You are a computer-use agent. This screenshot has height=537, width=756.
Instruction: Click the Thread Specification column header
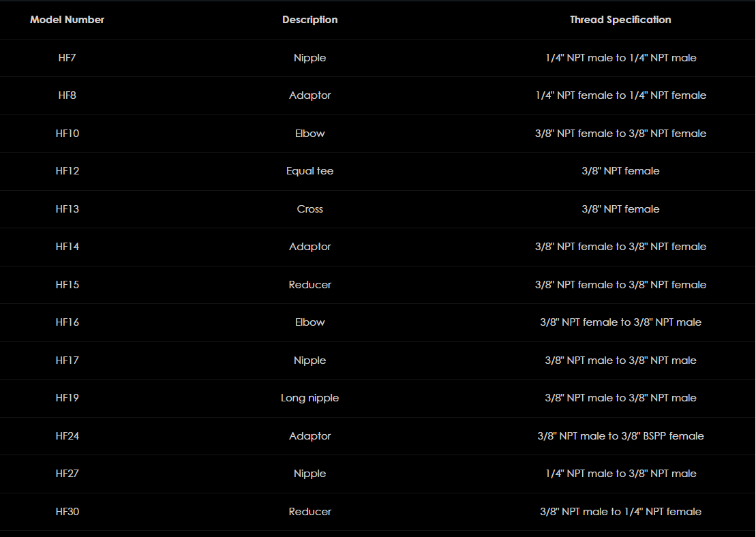pyautogui.click(x=620, y=20)
